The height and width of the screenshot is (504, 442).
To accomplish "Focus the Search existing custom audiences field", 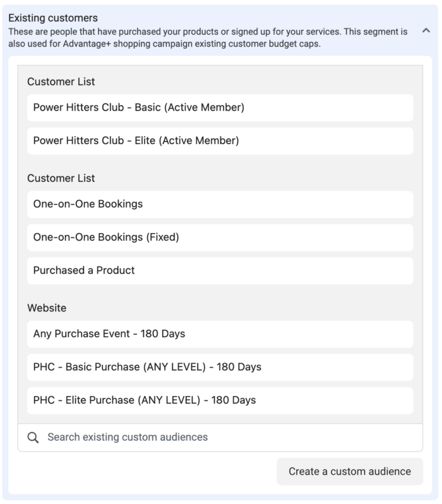I will click(220, 438).
